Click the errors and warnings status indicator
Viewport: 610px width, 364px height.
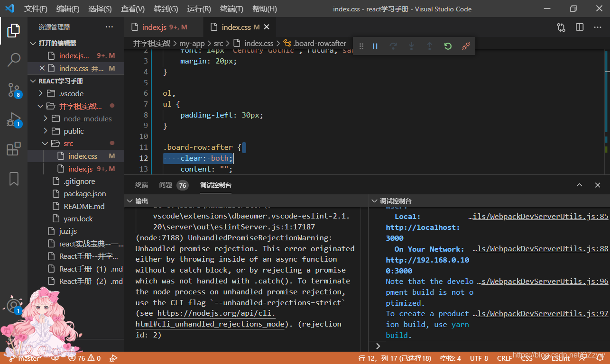[84, 358]
